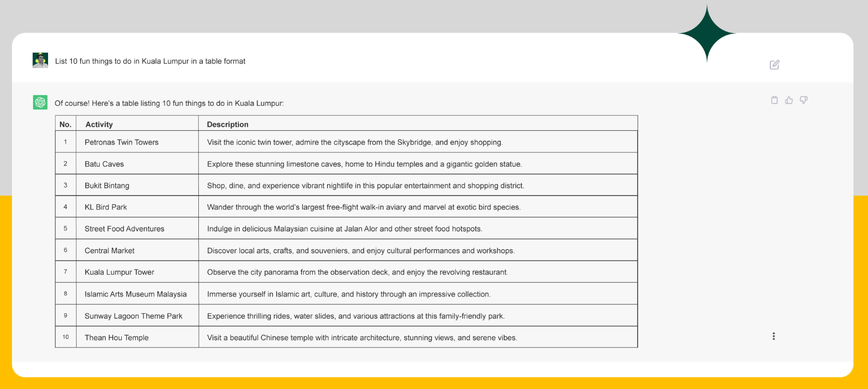Click the Sunway Lagoon Theme Park cell
The height and width of the screenshot is (389, 868).
[x=133, y=316]
